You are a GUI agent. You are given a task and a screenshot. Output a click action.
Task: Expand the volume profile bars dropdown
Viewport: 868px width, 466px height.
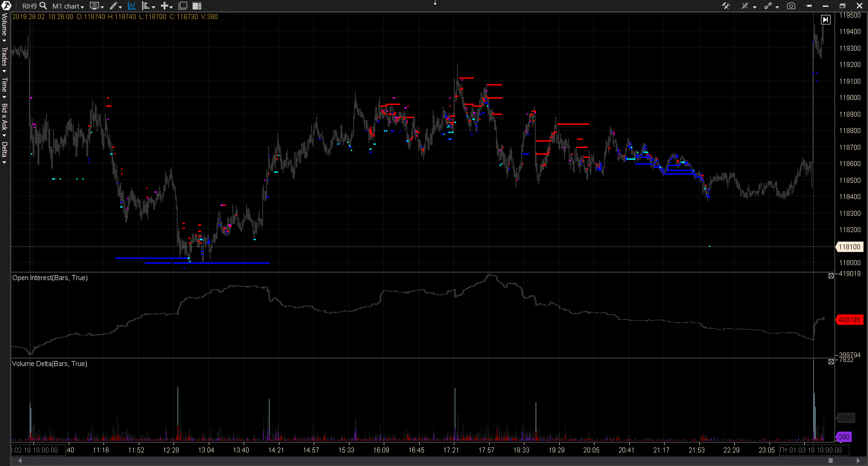click(x=148, y=6)
